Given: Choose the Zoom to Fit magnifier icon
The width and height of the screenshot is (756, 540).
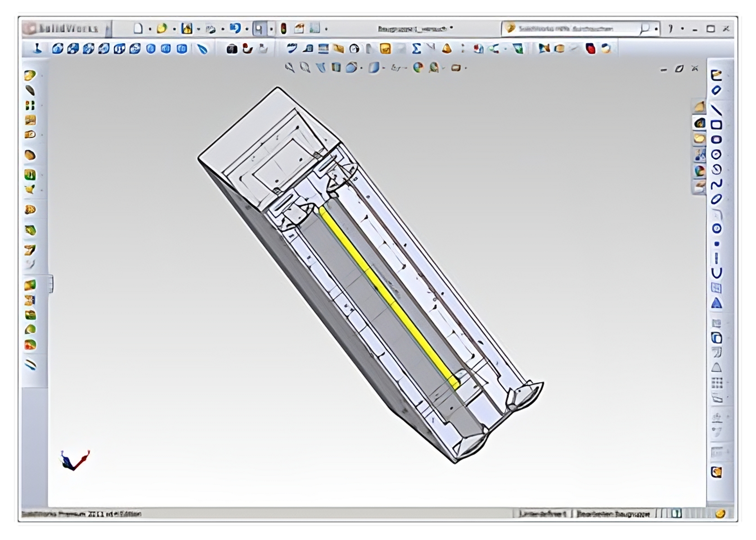Looking at the screenshot, I should (290, 68).
